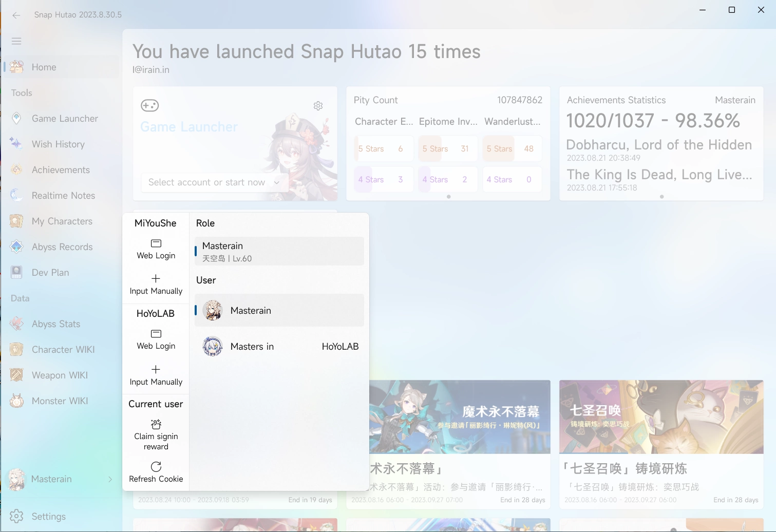
Task: Click the Pity Count card title
Action: [376, 100]
